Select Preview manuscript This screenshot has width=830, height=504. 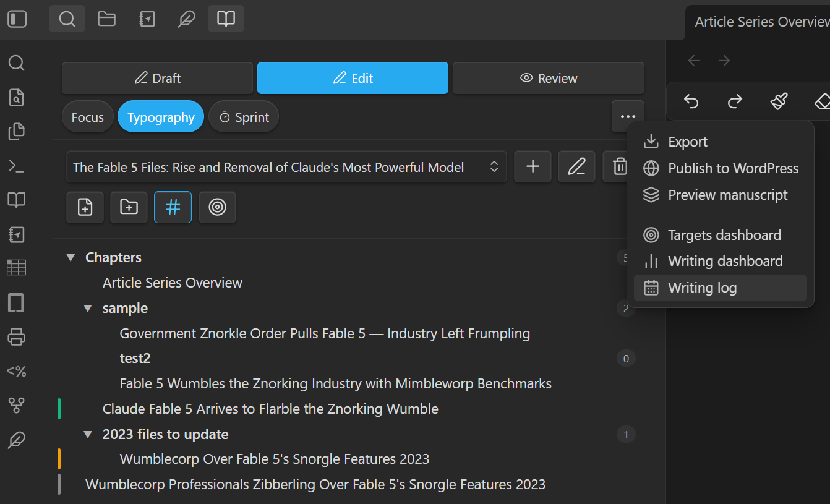tap(720, 195)
